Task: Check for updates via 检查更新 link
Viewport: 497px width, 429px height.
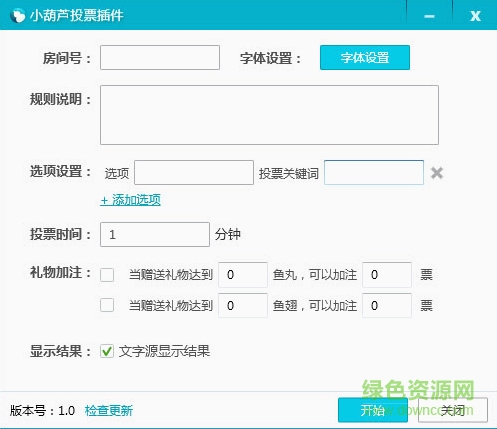Action: tap(109, 410)
